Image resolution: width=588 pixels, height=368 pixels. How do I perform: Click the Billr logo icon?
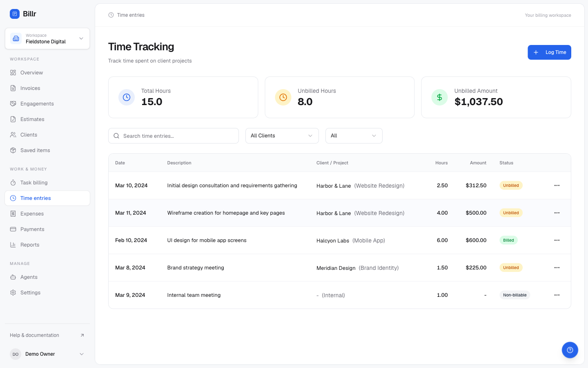click(15, 14)
